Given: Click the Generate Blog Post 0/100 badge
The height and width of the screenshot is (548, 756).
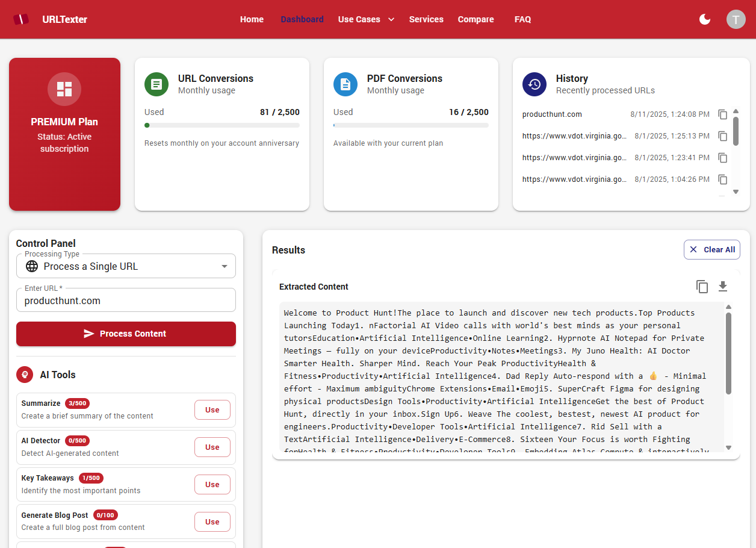Looking at the screenshot, I should click(105, 515).
